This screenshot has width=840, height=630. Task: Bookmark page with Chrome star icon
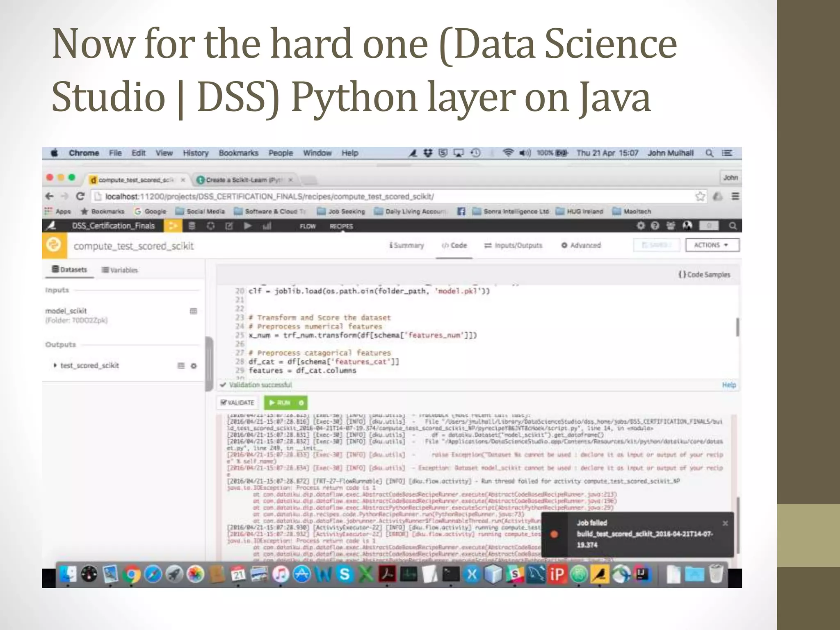(700, 196)
